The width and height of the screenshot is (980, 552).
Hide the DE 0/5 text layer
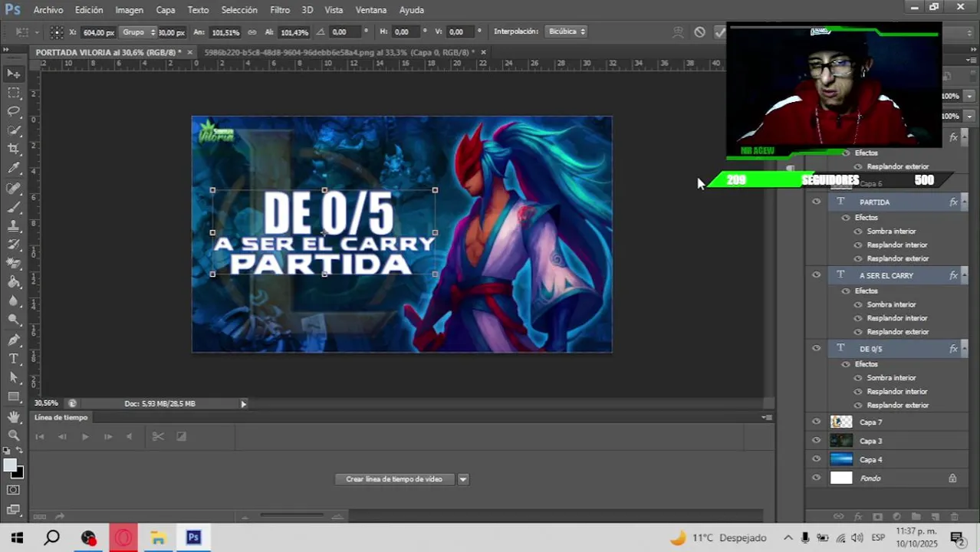816,349
